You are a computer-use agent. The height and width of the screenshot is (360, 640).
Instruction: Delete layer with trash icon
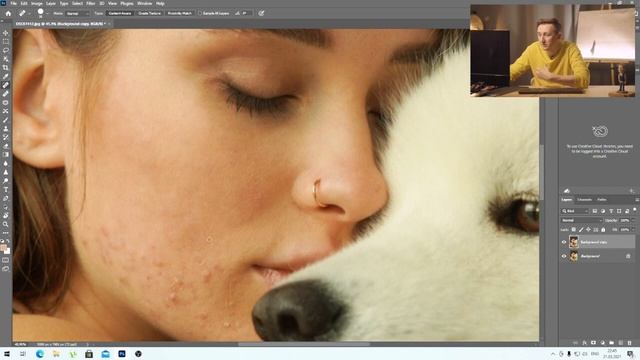click(629, 343)
